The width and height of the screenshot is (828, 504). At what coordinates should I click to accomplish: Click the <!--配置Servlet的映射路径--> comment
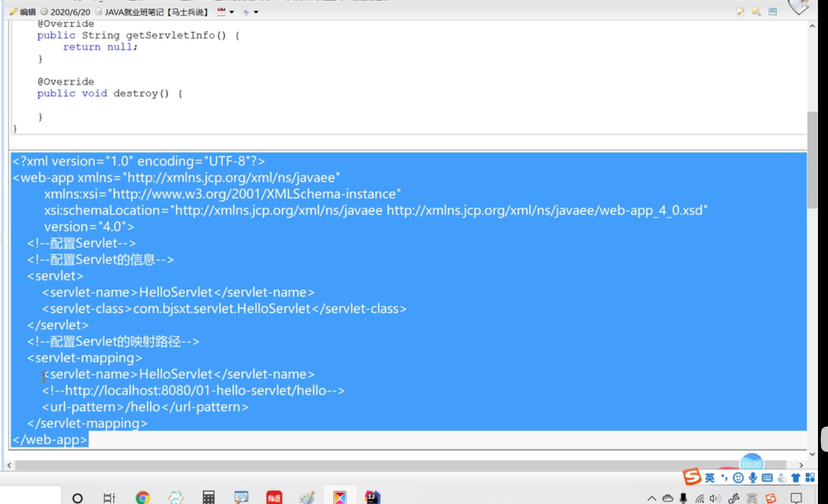click(x=113, y=341)
